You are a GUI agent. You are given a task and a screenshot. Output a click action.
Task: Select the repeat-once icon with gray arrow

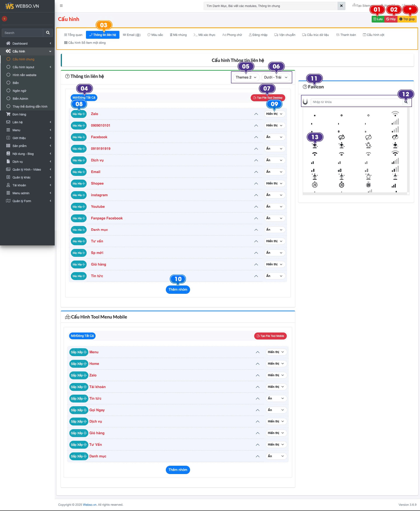(395, 137)
